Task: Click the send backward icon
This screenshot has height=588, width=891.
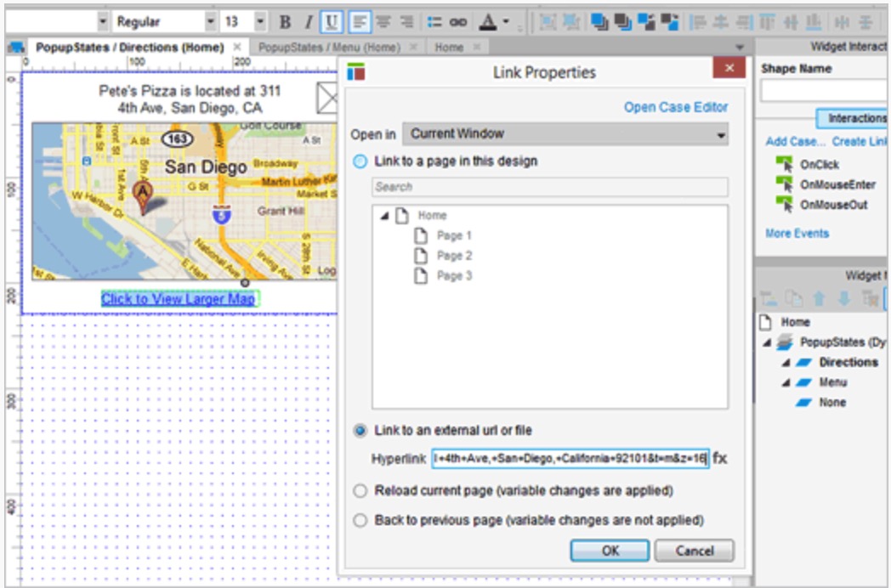Action: click(669, 22)
